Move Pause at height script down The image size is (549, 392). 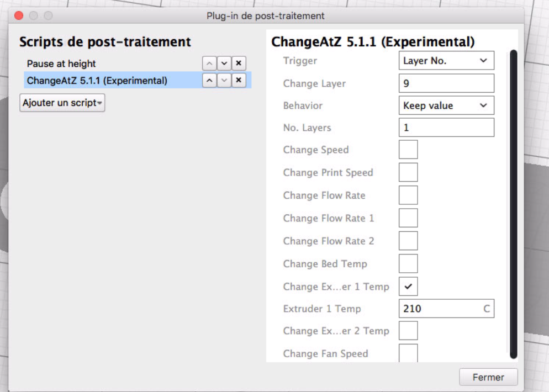tap(224, 63)
